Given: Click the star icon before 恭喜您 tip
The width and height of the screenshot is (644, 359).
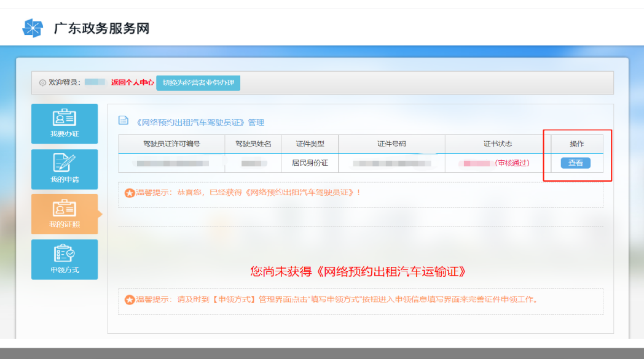Looking at the screenshot, I should (x=130, y=193).
